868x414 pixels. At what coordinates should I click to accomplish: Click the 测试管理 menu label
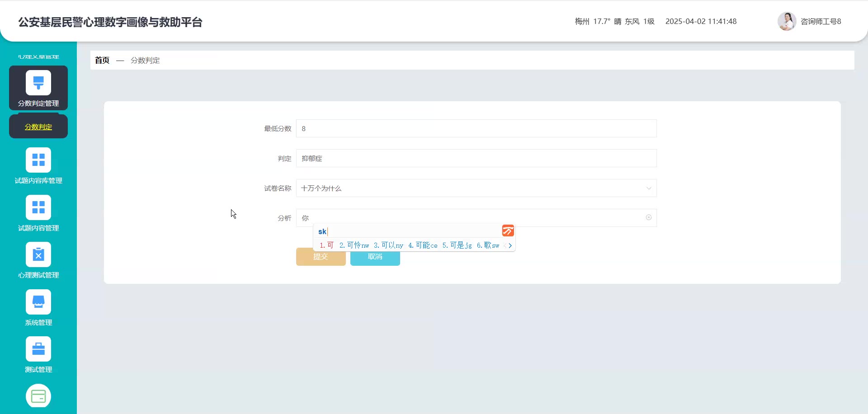coord(38,369)
